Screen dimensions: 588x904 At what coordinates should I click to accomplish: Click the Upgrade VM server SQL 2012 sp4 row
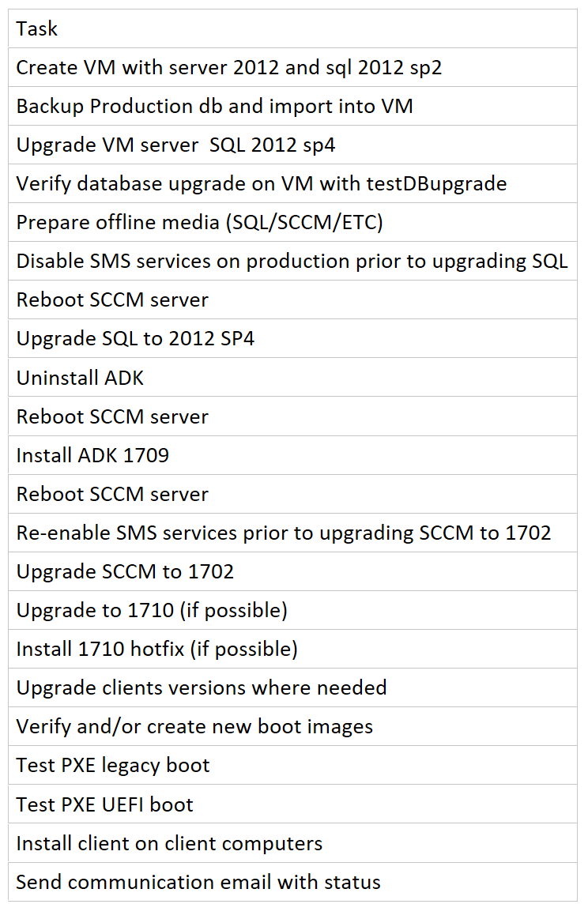point(292,144)
